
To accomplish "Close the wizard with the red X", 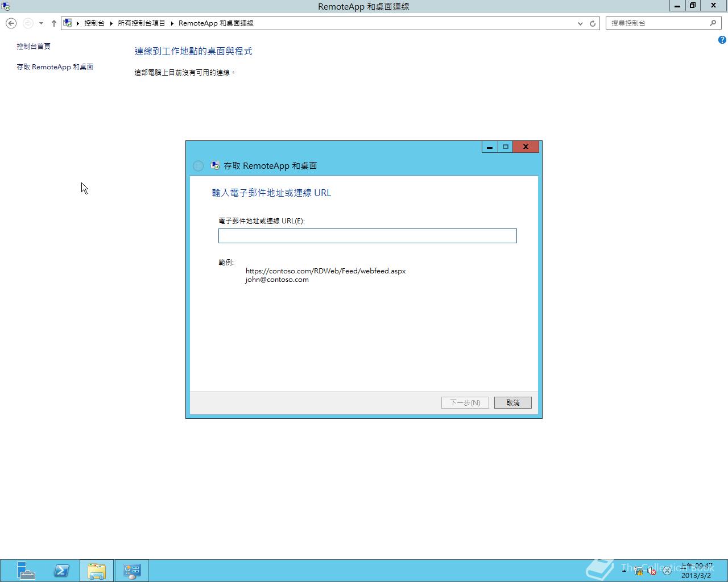I will click(x=526, y=147).
